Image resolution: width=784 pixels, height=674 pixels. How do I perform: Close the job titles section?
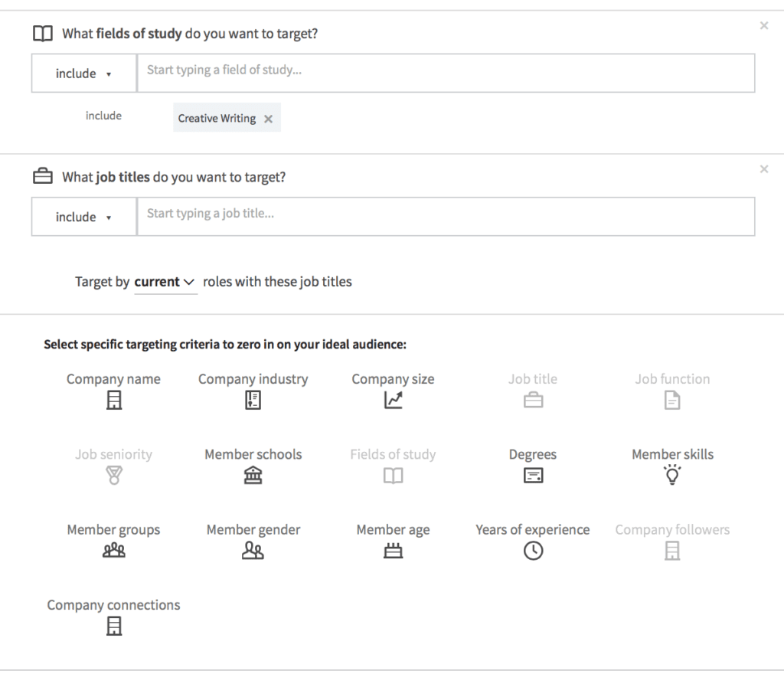coord(763,169)
